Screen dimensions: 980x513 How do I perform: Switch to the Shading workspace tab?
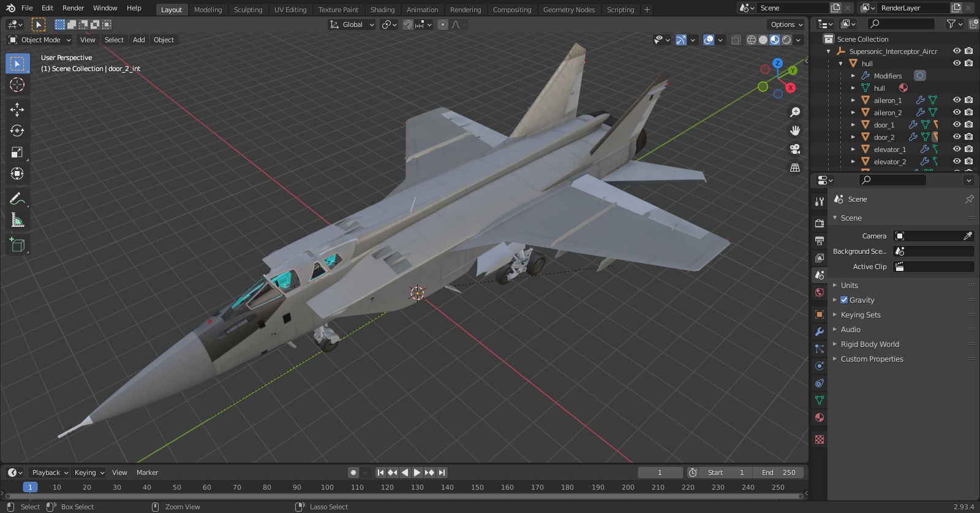(x=382, y=10)
